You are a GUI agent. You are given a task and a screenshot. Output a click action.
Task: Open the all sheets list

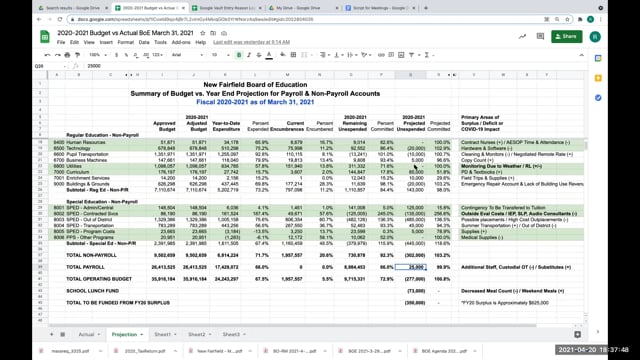pos(62,334)
